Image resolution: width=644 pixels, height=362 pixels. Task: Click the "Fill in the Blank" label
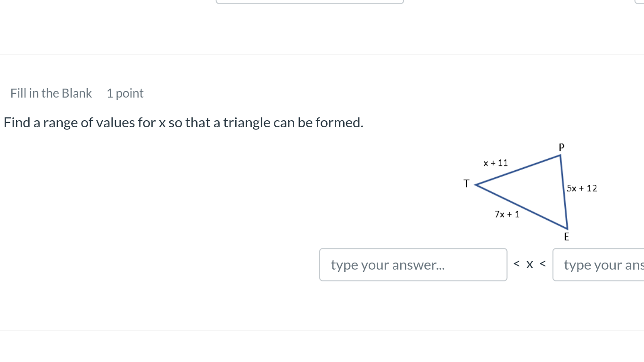click(51, 93)
